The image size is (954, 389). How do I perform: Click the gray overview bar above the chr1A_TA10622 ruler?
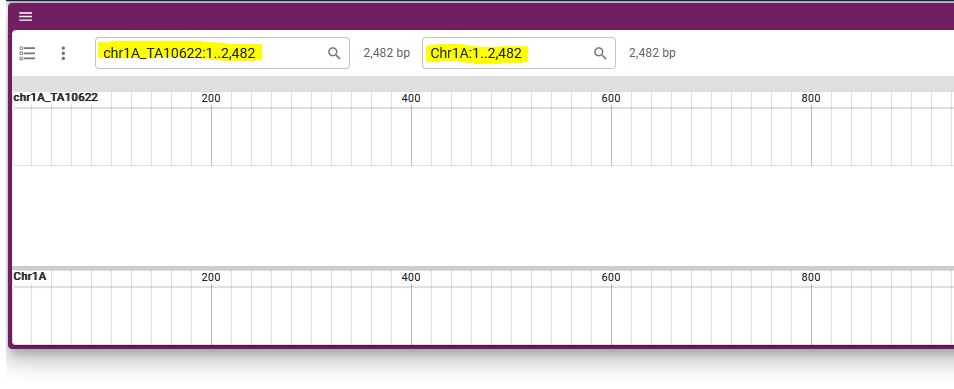coord(483,84)
